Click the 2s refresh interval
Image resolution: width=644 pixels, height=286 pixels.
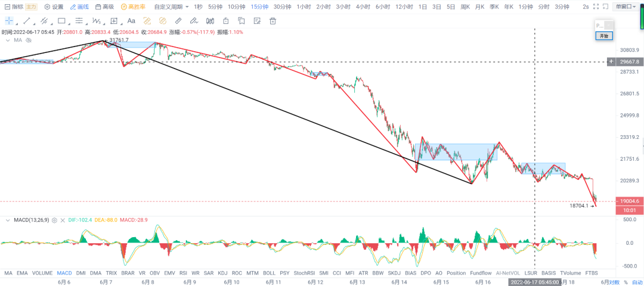click(586, 7)
